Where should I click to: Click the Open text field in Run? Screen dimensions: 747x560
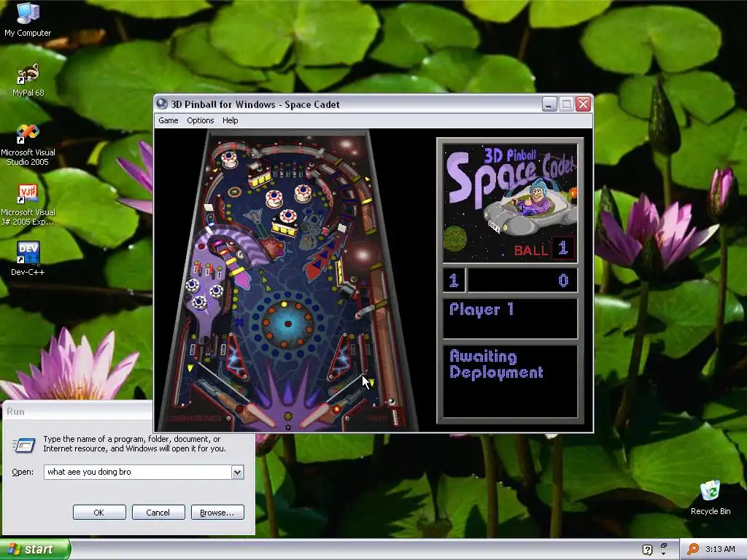tap(138, 472)
